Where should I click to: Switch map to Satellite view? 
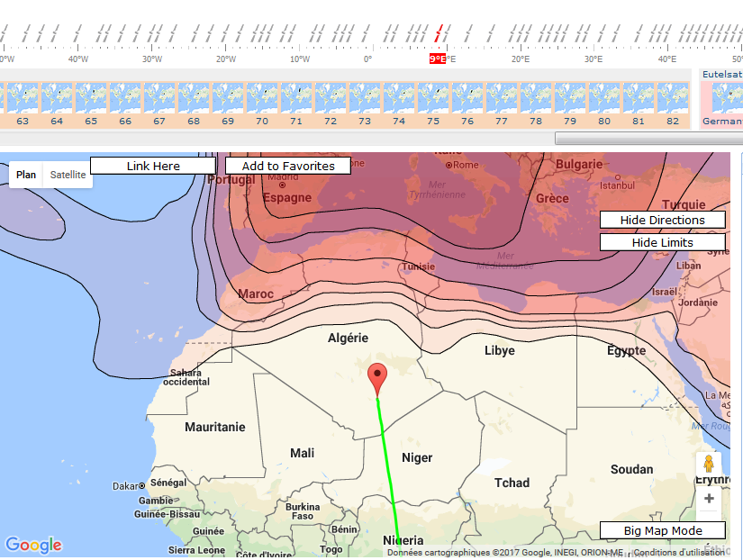pyautogui.click(x=68, y=175)
